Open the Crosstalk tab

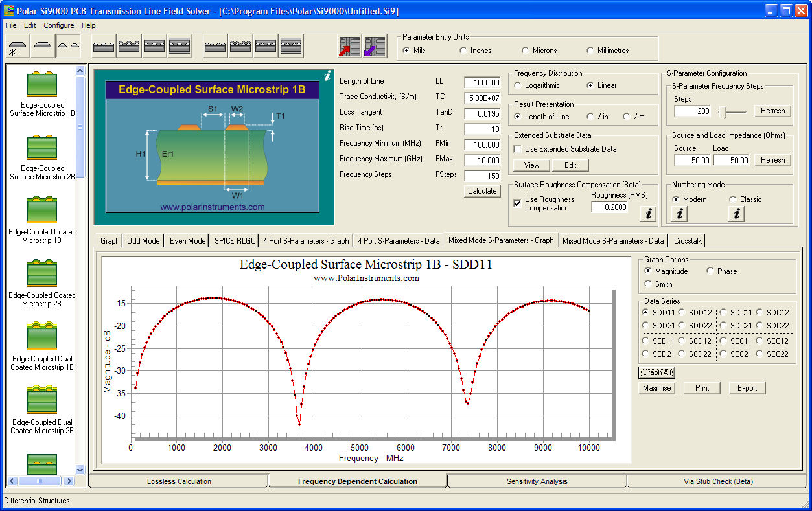(687, 241)
